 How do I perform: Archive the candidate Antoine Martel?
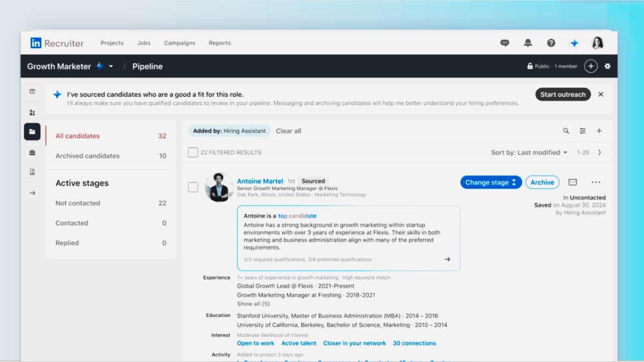(542, 182)
